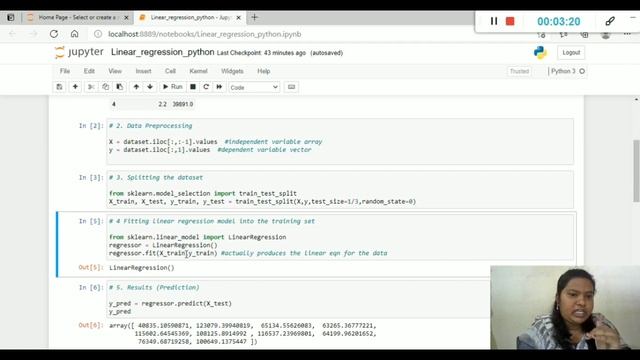
Task: Click the 39891.0 table cell value
Action: click(182, 104)
